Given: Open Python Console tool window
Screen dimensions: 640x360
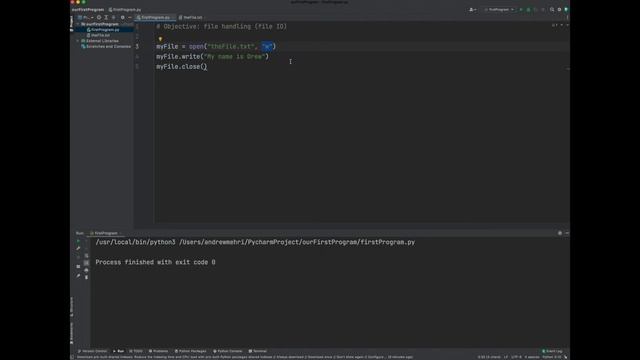Looking at the screenshot, I should click(x=228, y=351).
